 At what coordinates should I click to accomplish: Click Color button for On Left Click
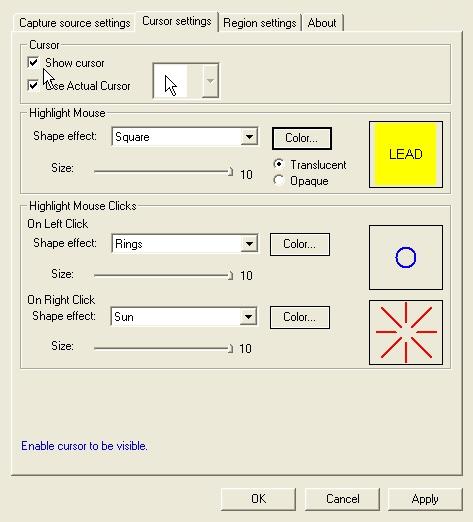(x=300, y=244)
